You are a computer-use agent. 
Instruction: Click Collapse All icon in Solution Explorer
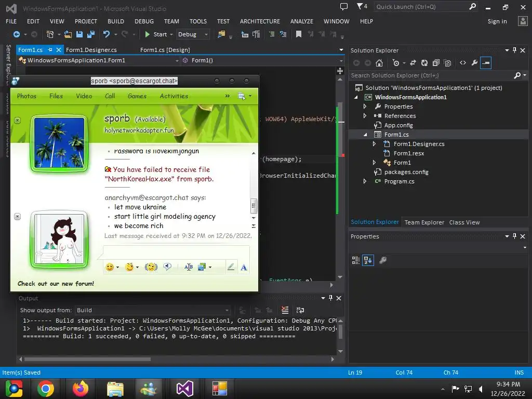point(436,63)
